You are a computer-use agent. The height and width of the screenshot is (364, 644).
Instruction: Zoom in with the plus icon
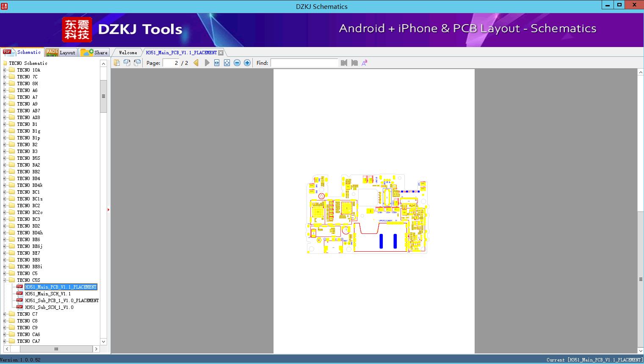pos(247,63)
